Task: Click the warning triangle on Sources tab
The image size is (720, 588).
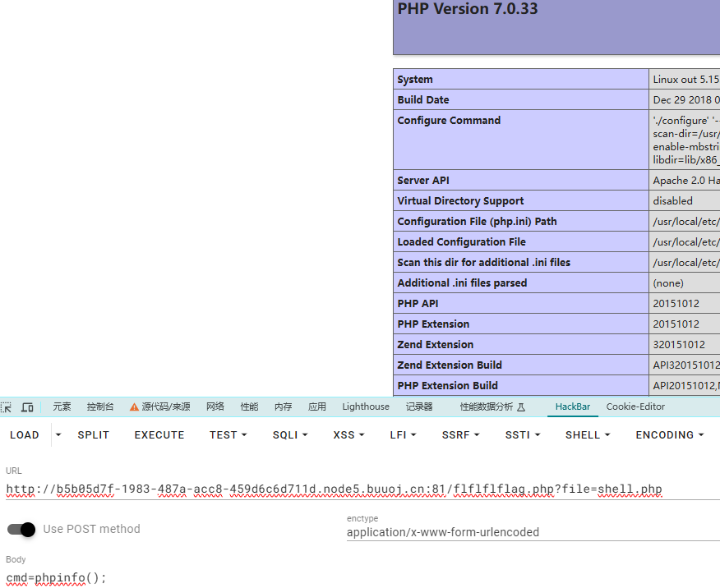Action: coord(134,407)
